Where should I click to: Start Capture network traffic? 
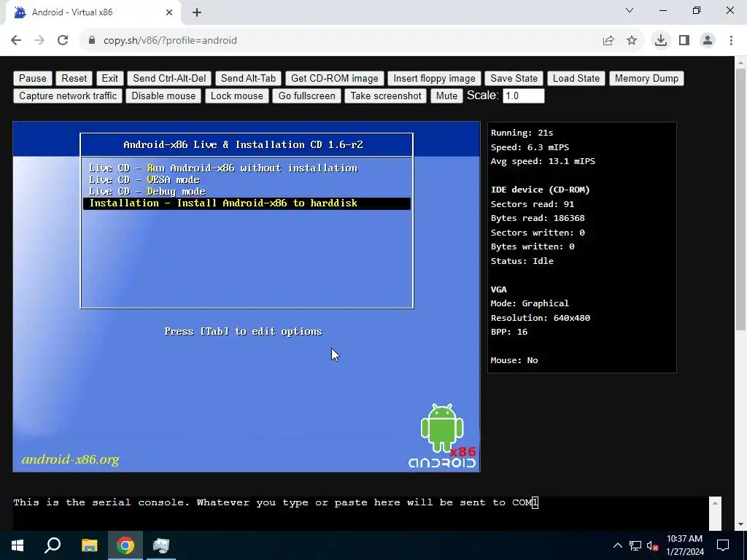click(68, 96)
